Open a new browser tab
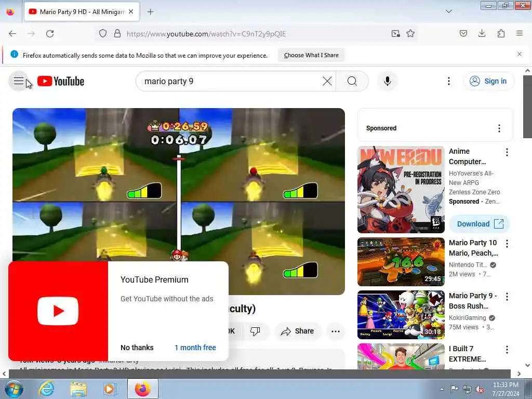This screenshot has width=532, height=399. (x=150, y=12)
